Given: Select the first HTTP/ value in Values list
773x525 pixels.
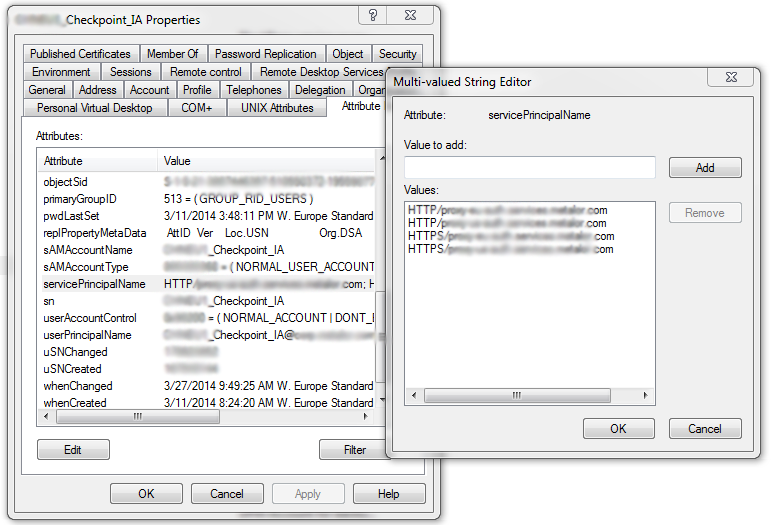Looking at the screenshot, I should (x=508, y=210).
